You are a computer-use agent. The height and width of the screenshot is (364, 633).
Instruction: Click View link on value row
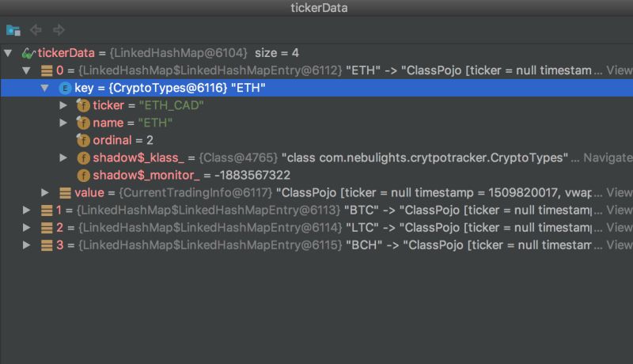[x=620, y=193]
